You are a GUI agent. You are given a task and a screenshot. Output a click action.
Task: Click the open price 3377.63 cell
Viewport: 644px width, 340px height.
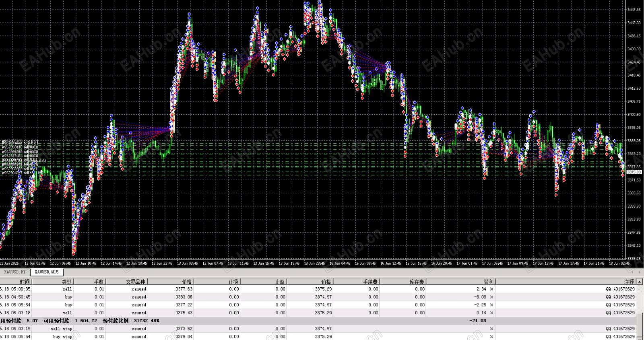click(x=184, y=289)
